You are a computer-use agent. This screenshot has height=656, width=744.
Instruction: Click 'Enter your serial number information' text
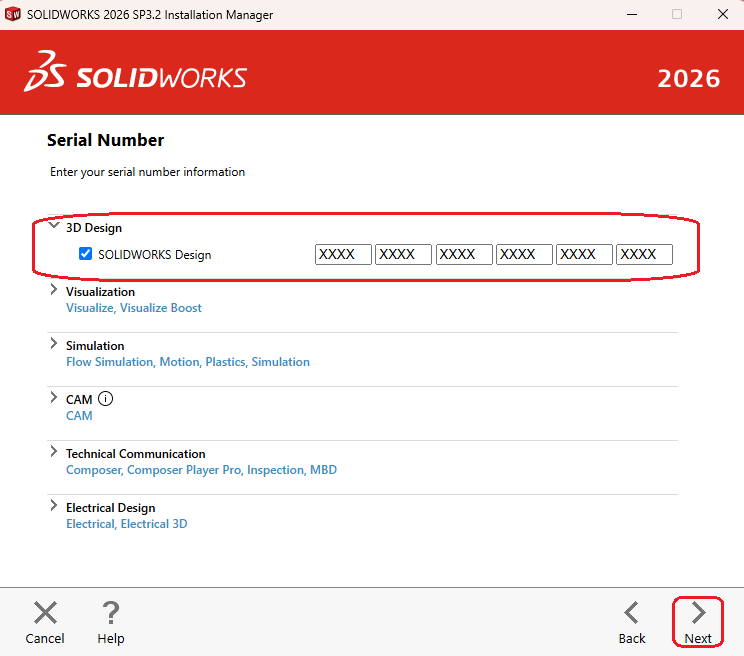148,172
